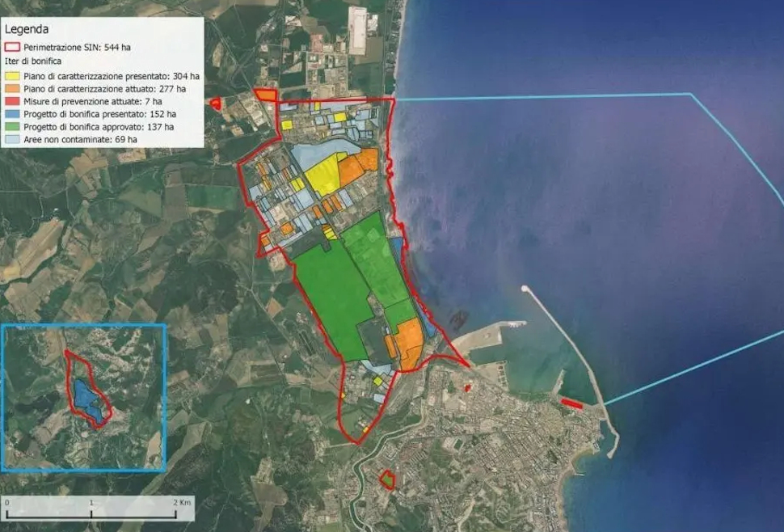Click the round tip of the harbor breakwater

point(525,288)
